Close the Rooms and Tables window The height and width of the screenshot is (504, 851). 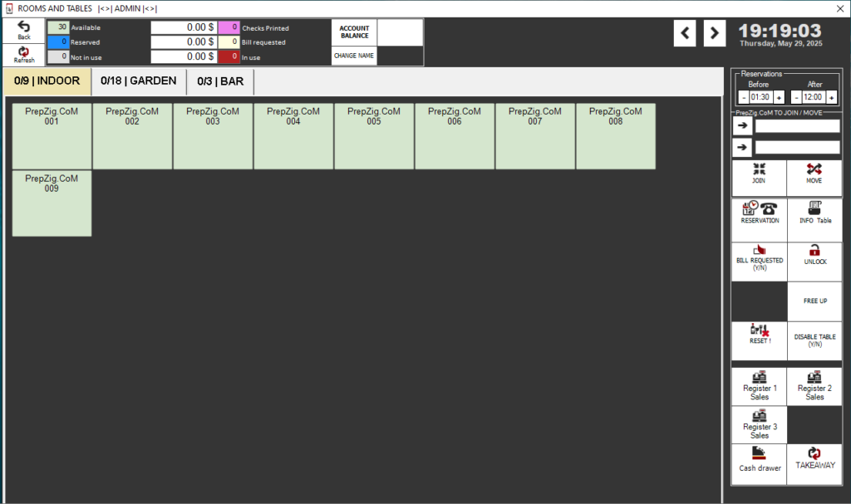click(839, 8)
